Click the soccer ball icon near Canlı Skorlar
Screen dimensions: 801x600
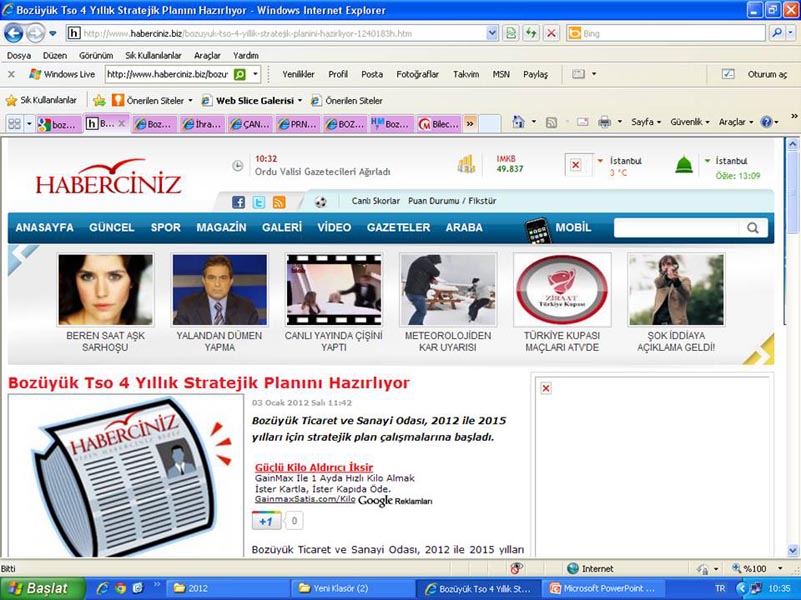pos(321,202)
